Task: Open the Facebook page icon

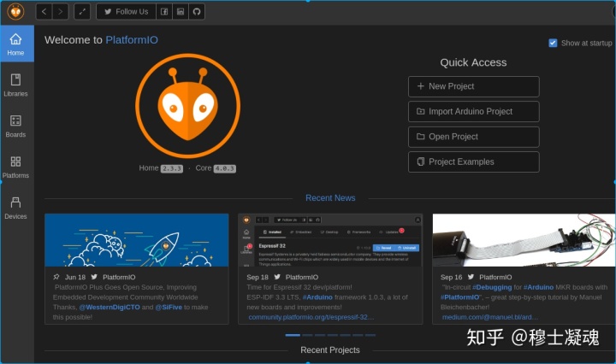Action: [164, 11]
